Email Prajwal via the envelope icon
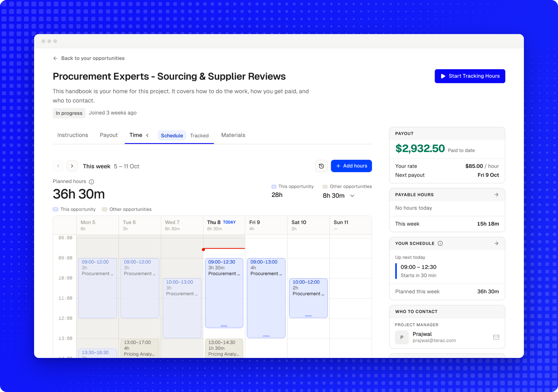The image size is (558, 392). click(x=496, y=337)
